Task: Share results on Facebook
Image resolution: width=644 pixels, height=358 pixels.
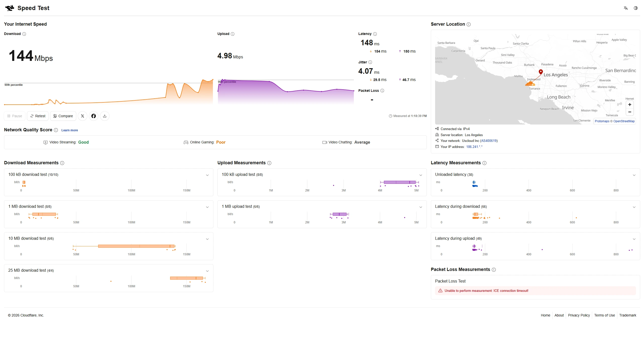Action: [94, 116]
